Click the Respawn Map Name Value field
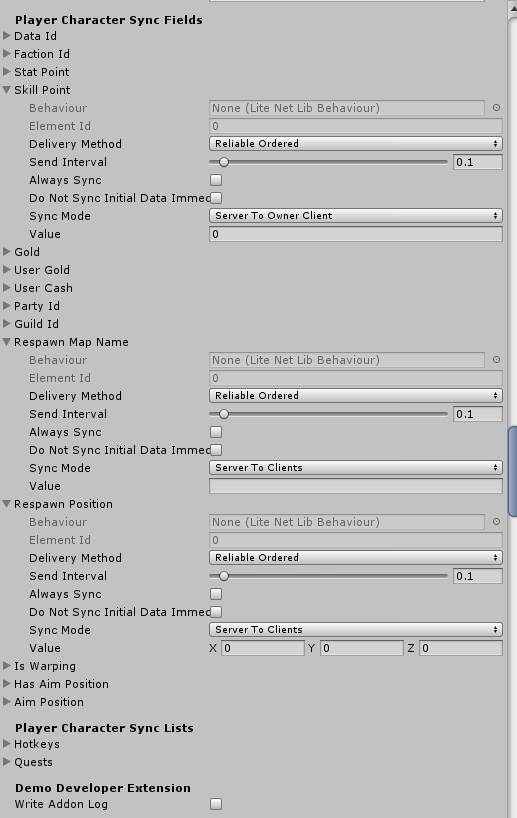 (x=356, y=486)
